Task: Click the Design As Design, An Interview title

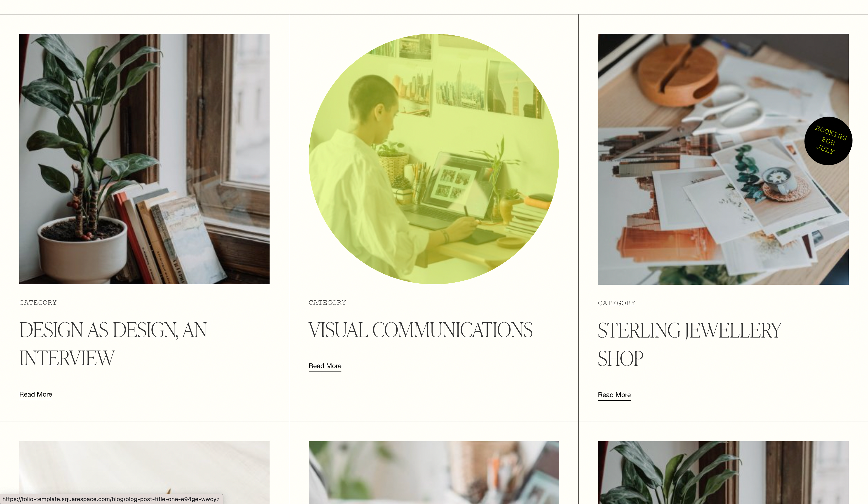Action: tap(113, 344)
